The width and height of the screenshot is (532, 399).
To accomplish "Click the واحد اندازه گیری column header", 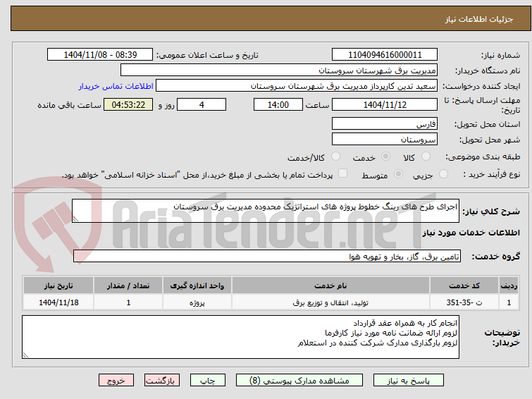I will coord(197,286).
